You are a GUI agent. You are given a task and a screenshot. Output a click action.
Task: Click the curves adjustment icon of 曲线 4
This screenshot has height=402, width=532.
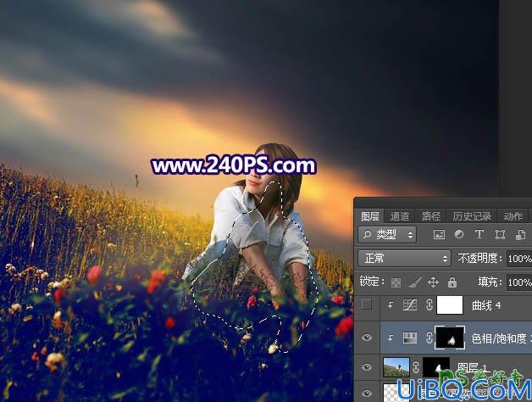coord(409,304)
